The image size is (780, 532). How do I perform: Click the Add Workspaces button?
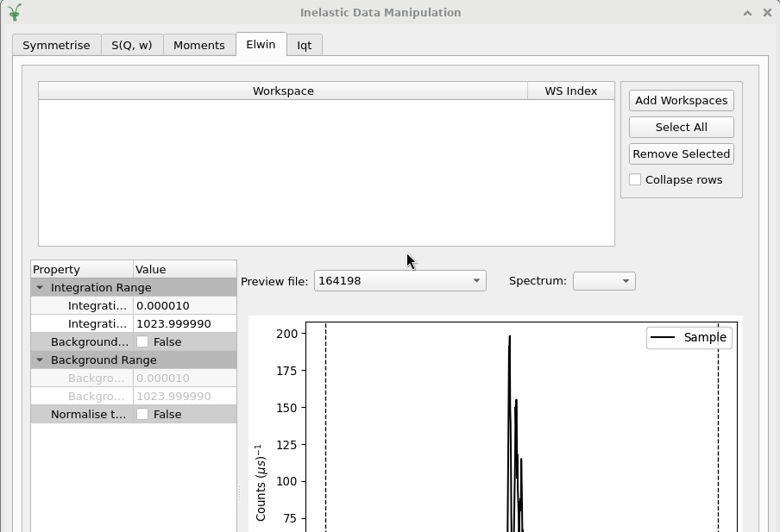tap(681, 101)
